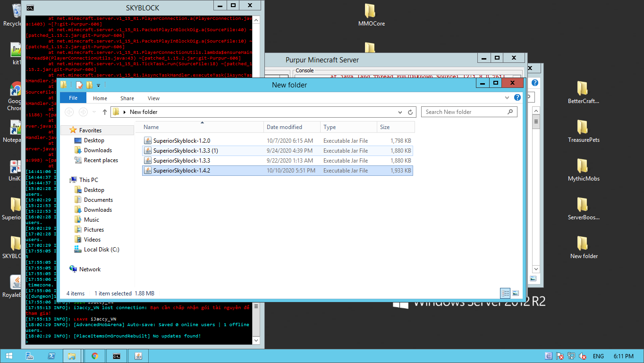The height and width of the screenshot is (363, 644).
Task: Select details view toggle in status bar
Action: 505,293
